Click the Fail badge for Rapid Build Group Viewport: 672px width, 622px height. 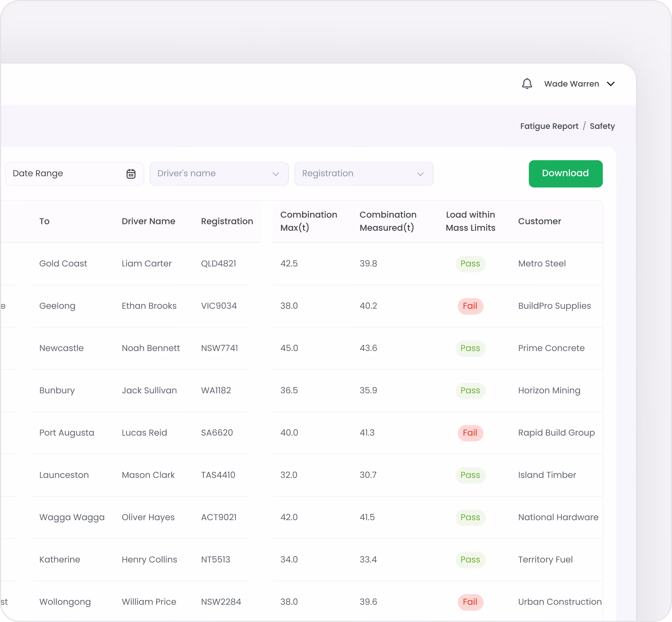tap(470, 433)
